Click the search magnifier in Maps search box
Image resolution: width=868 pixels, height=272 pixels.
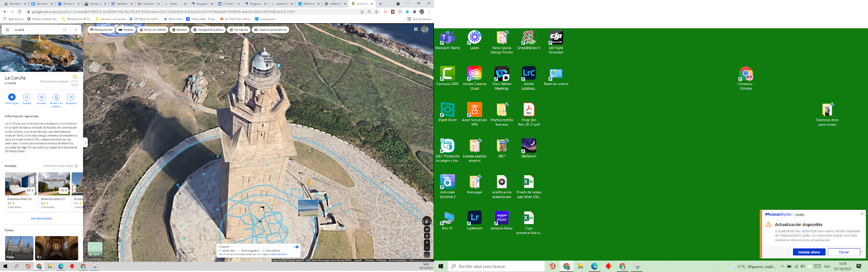point(65,30)
